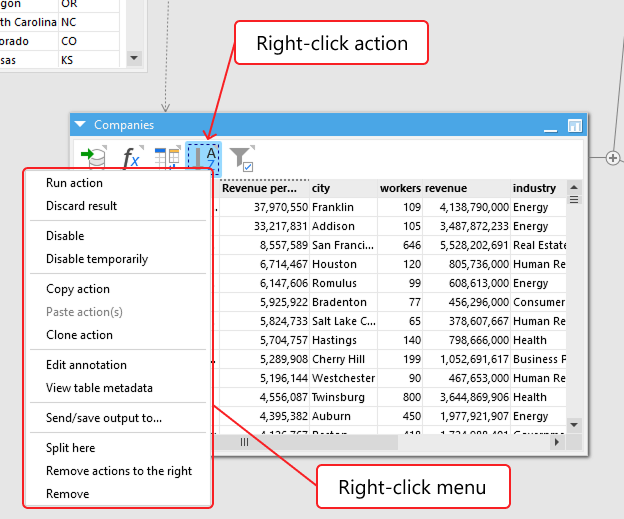This screenshot has width=624, height=519.
Task: Select the Bradenton city cell
Action: 343,302
